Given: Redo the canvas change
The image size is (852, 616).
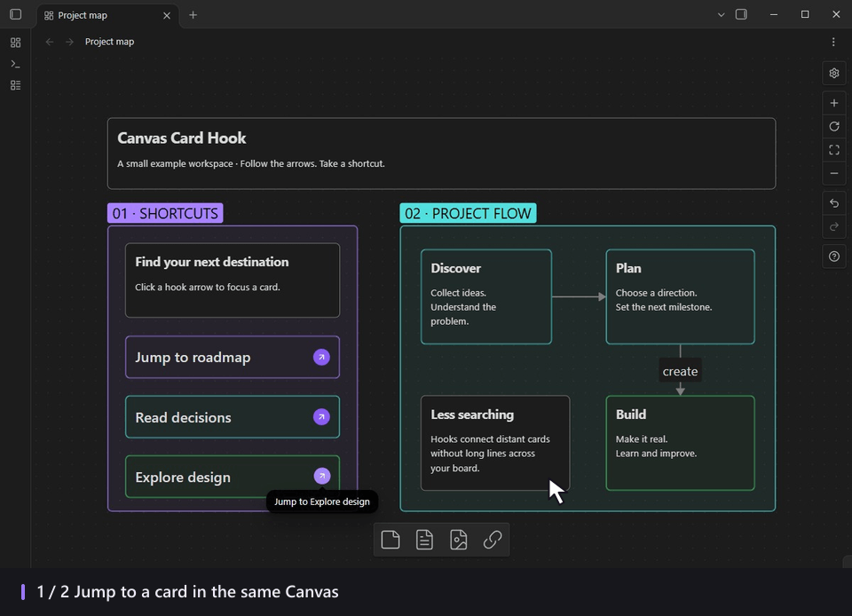Looking at the screenshot, I should [834, 226].
